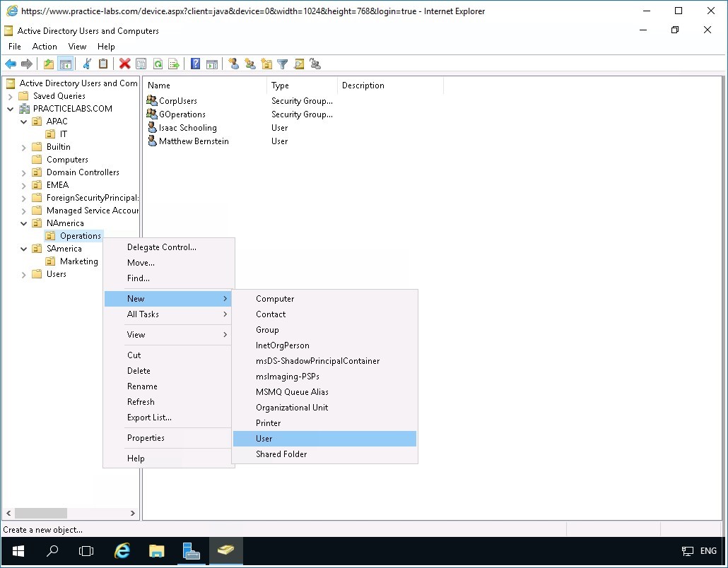Click the Forward arrow toolbar icon

[27, 64]
